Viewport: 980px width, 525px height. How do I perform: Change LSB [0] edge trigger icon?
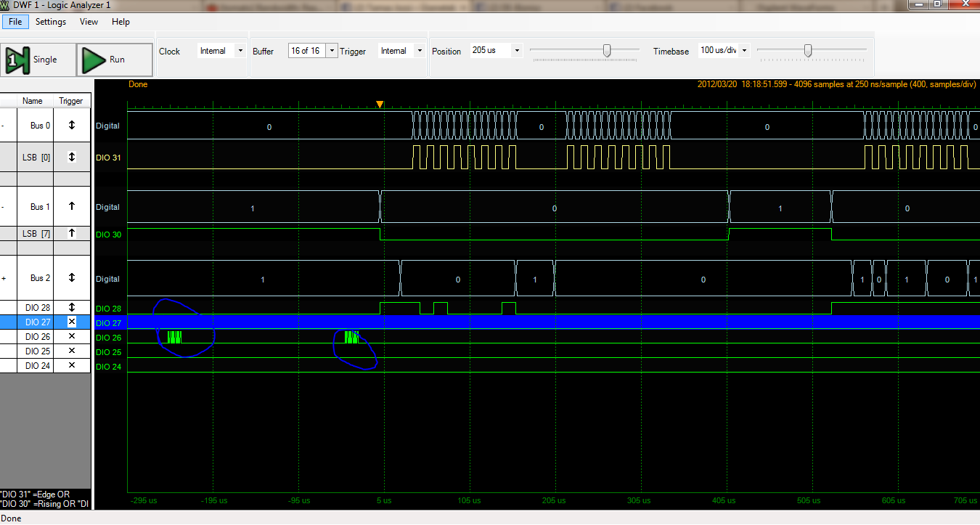pos(72,157)
